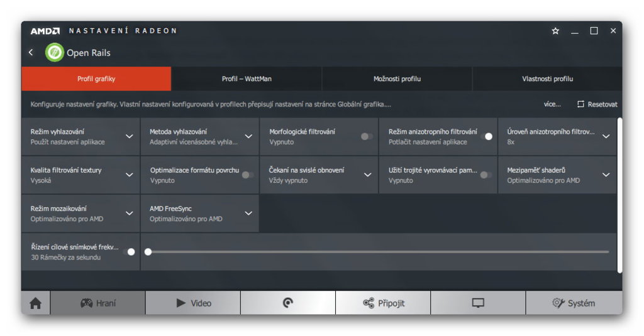Open the Home icon in the bottom bar
The height and width of the screenshot is (336, 644).
(x=36, y=303)
